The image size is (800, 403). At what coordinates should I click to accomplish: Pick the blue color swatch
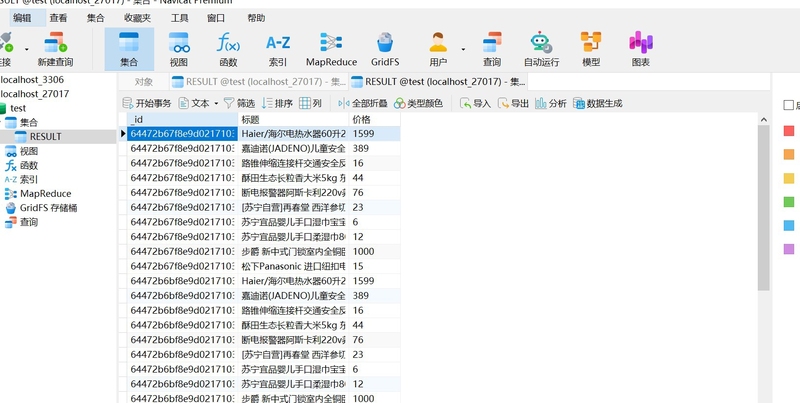(x=789, y=225)
